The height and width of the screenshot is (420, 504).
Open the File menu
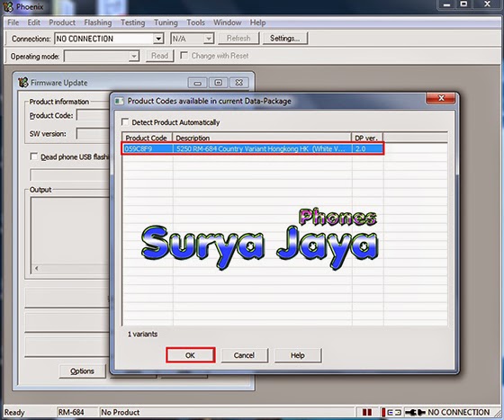pyautogui.click(x=13, y=22)
